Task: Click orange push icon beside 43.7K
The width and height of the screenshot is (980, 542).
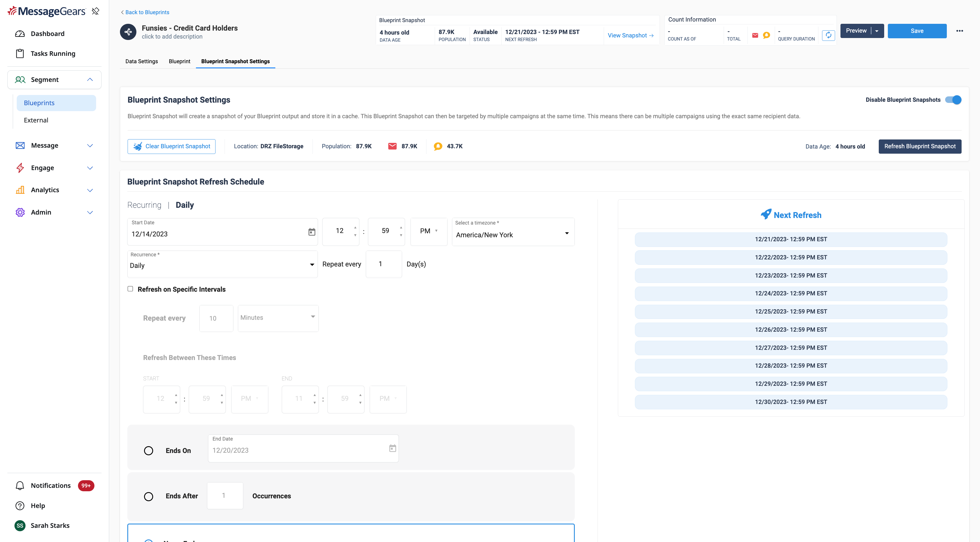Action: pos(438,146)
